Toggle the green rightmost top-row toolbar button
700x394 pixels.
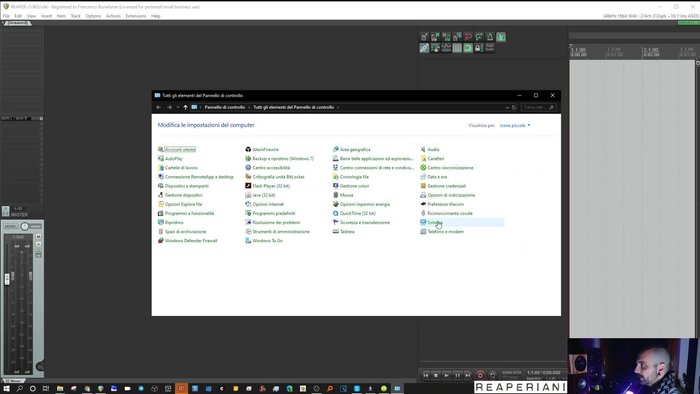[501, 37]
